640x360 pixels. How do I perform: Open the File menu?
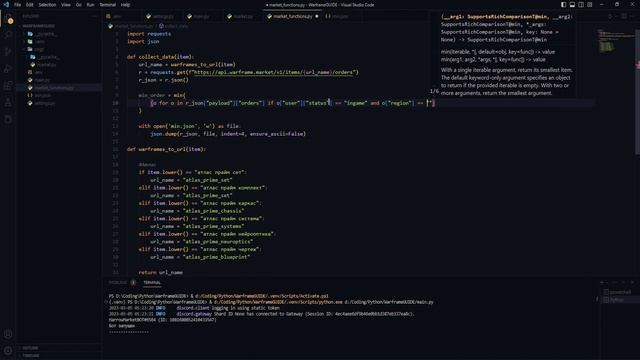click(x=17, y=5)
